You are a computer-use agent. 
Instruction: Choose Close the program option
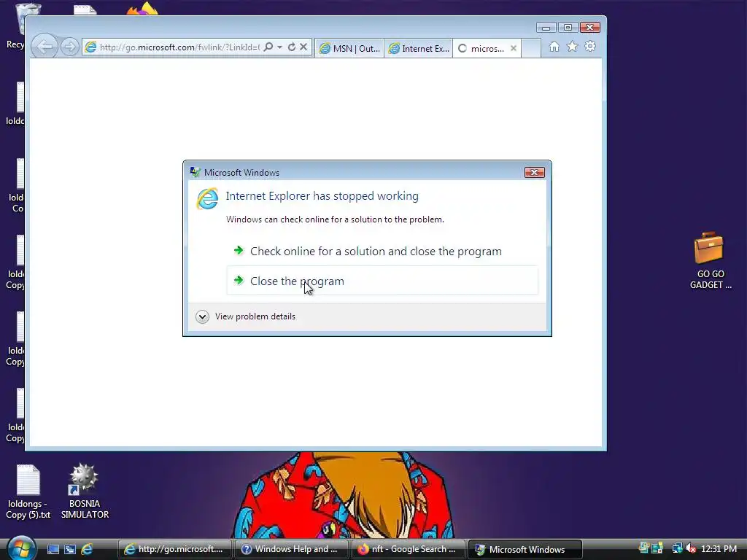(382, 281)
